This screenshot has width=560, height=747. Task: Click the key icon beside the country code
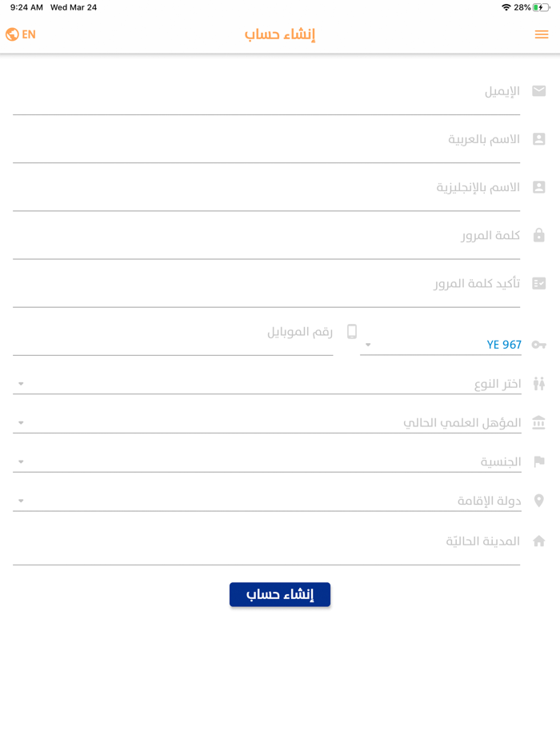539,344
